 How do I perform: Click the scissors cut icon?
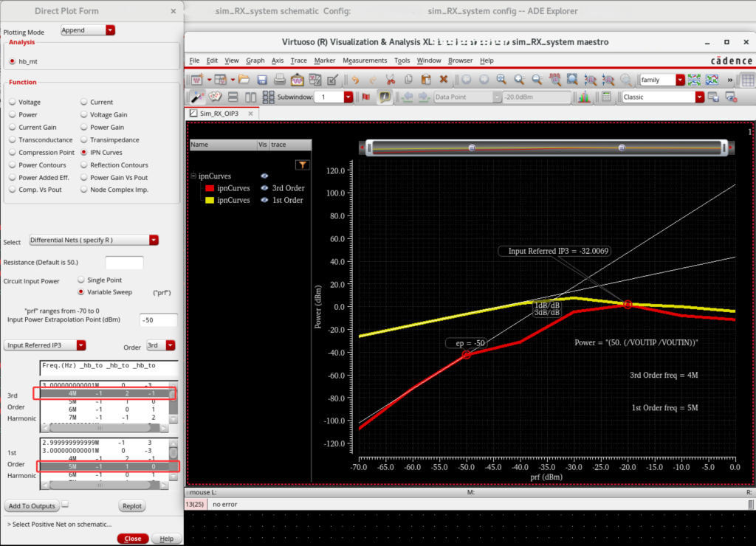(391, 80)
